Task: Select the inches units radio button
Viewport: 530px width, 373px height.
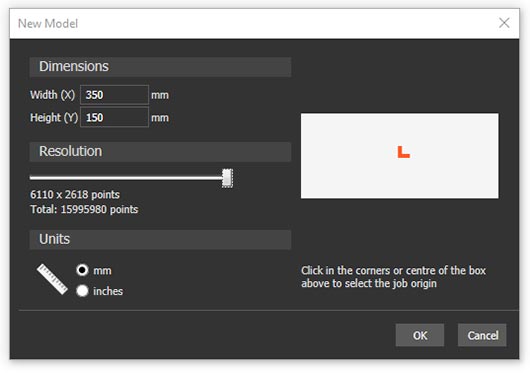Action: pos(82,291)
